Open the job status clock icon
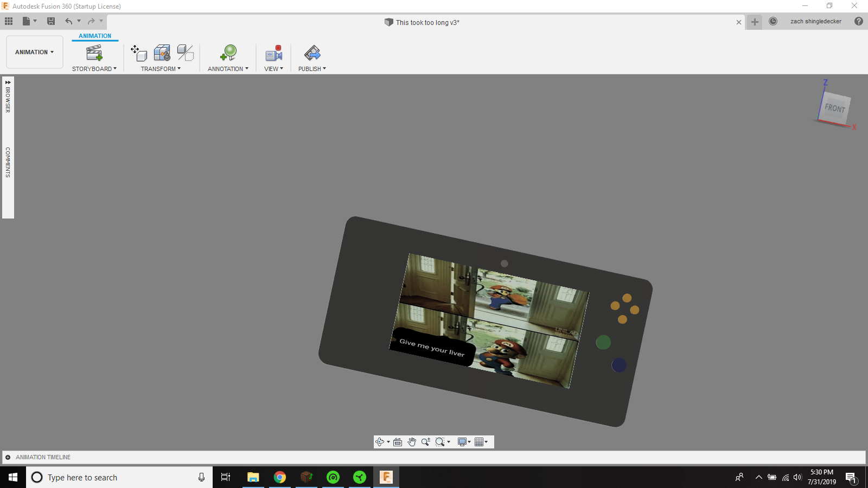 coord(773,21)
